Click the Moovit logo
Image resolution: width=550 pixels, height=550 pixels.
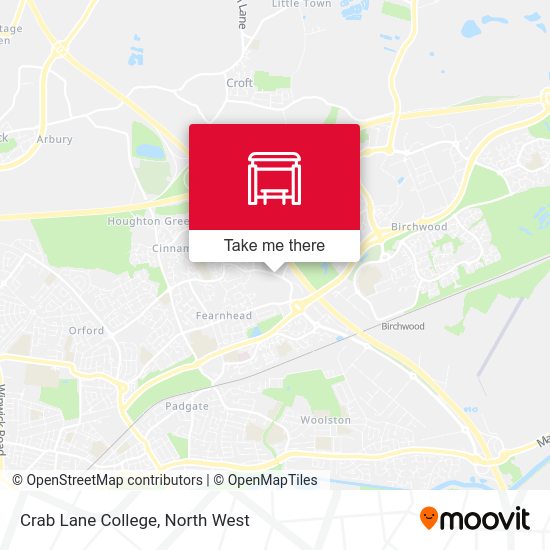click(x=475, y=519)
